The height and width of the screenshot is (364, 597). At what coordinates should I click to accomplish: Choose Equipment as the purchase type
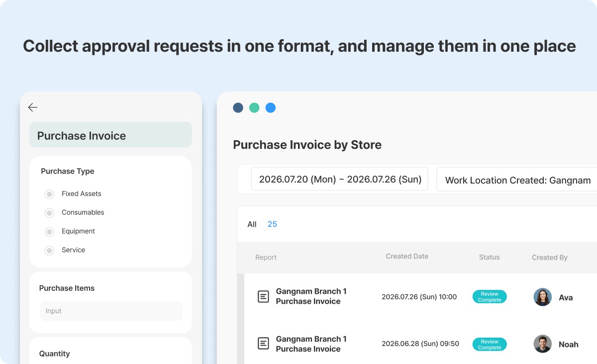(49, 232)
